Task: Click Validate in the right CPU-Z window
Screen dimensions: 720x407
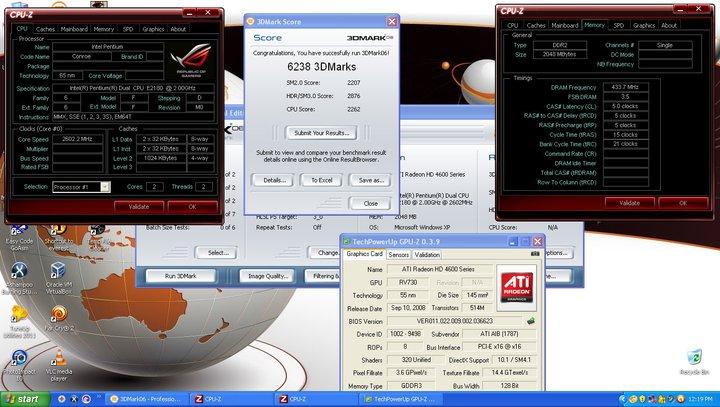Action: [x=630, y=203]
